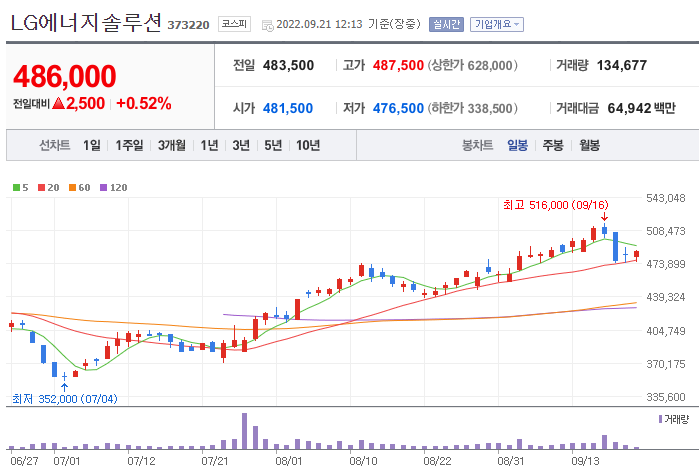The image size is (699, 473).
Task: Click the red up-triangle change indicator
Action: click(58, 103)
